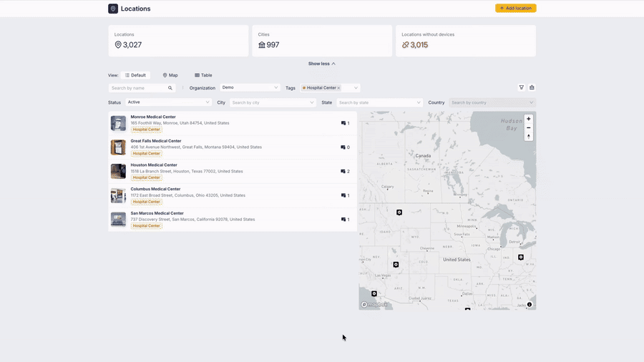The height and width of the screenshot is (362, 644).
Task: Open the Search by country dropdown
Action: (x=492, y=102)
